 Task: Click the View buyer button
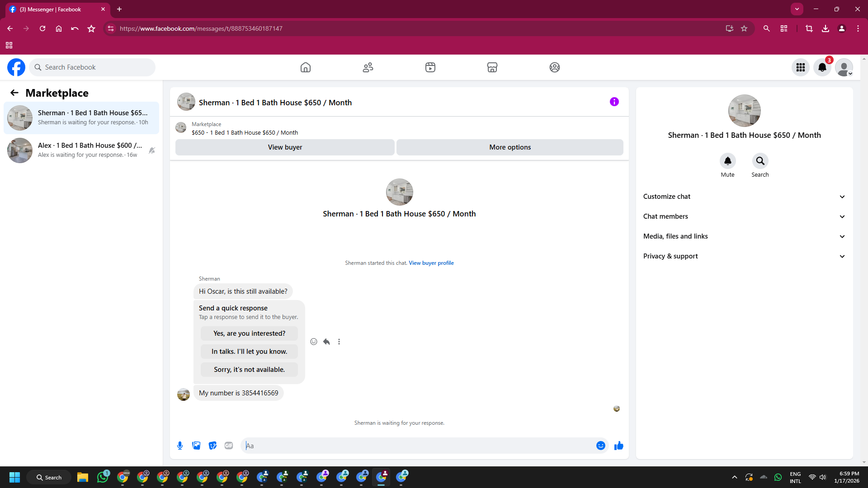(x=285, y=147)
